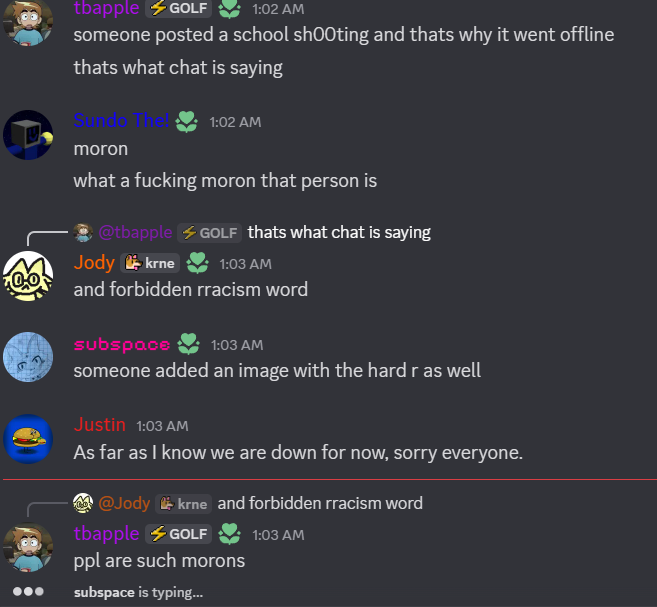Click the message 'someone added an image with the hard r'
This screenshot has height=607, width=657.
pyautogui.click(x=277, y=370)
